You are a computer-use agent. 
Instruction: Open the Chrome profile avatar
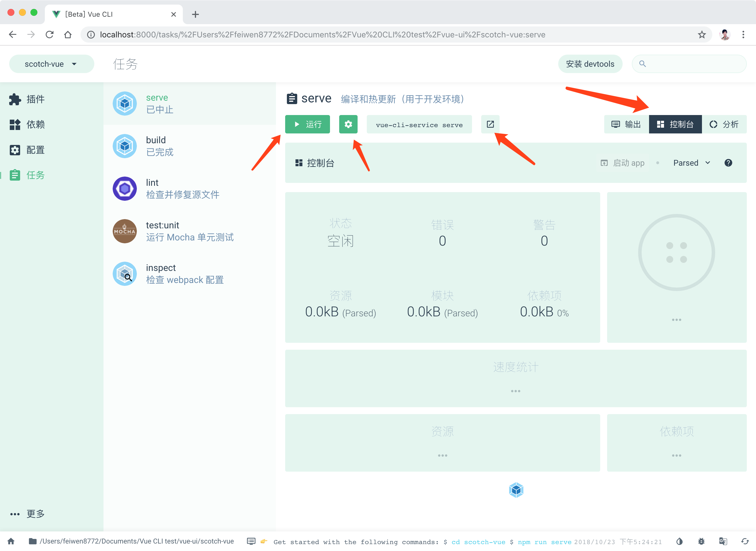pyautogui.click(x=725, y=34)
